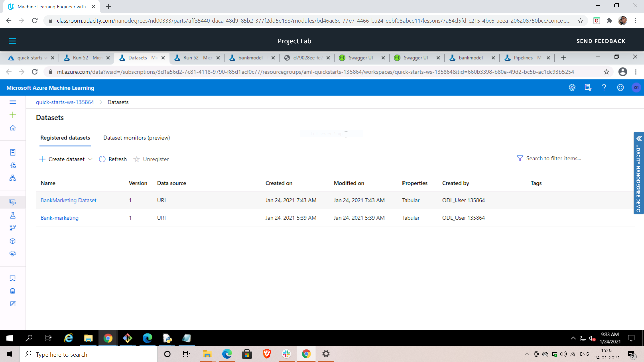Switch to first Swagger UI browser tab
This screenshot has width=644, height=362.
pyautogui.click(x=361, y=58)
